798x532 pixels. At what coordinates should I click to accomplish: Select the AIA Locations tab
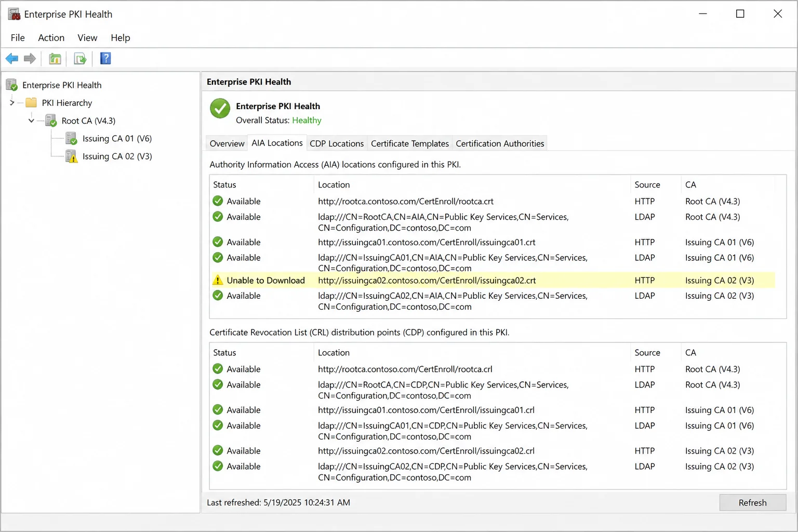pyautogui.click(x=277, y=143)
